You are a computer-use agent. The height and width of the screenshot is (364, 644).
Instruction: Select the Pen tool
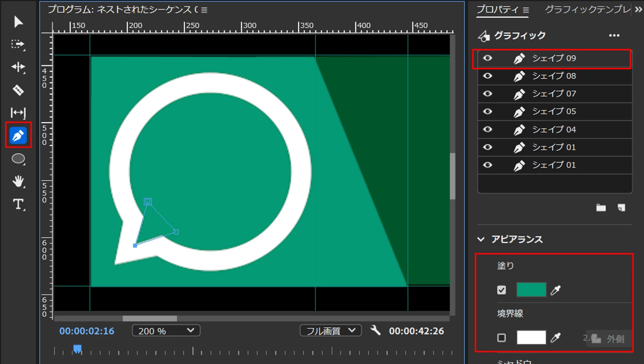[x=18, y=135]
